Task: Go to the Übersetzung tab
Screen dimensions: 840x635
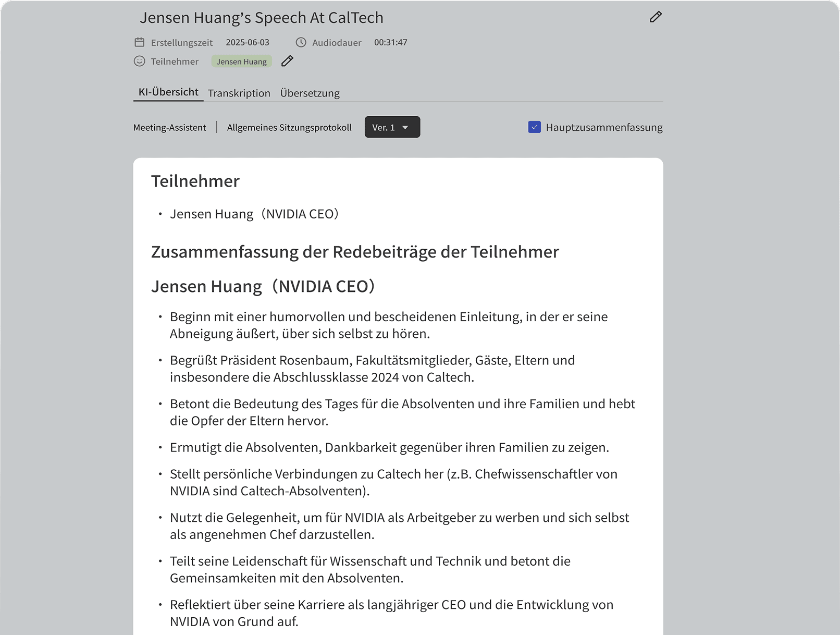Action: [x=310, y=93]
